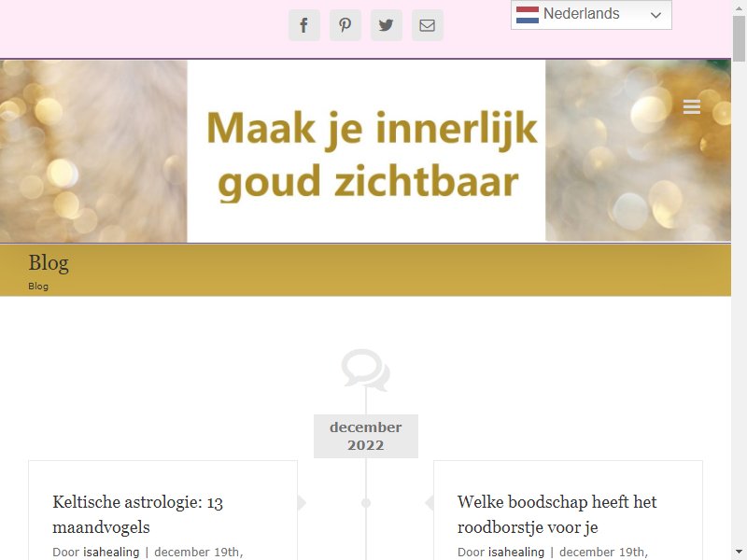
Task: Open the Pinterest social icon
Action: [x=345, y=25]
